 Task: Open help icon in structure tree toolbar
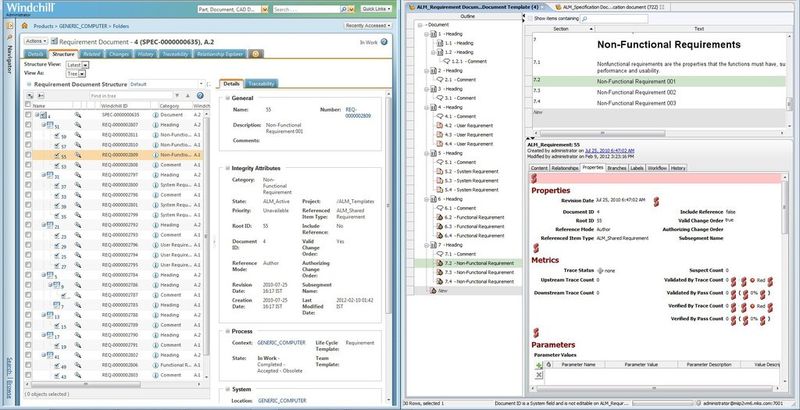[x=200, y=95]
